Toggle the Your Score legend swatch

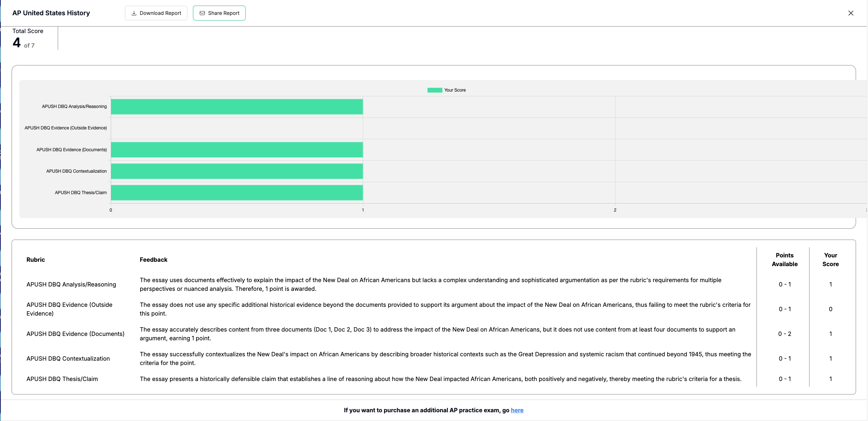pos(434,90)
